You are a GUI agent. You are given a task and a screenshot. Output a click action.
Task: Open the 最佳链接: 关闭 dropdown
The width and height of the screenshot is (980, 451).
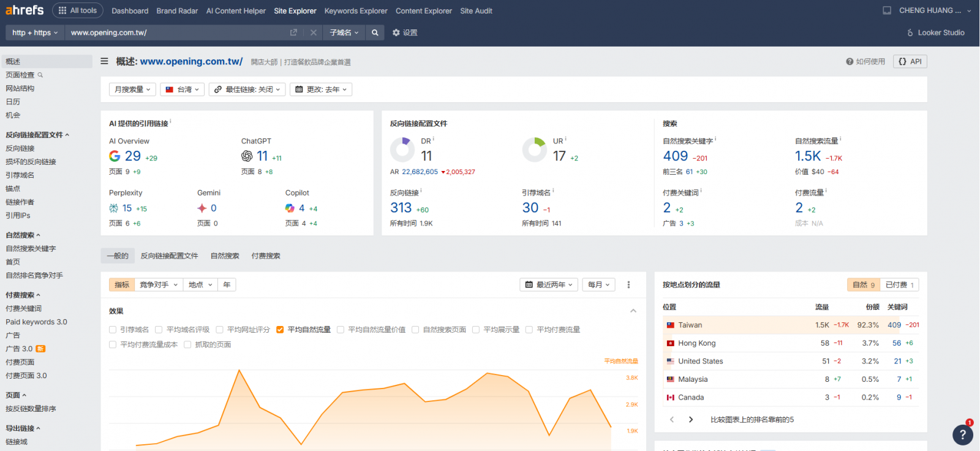click(247, 89)
